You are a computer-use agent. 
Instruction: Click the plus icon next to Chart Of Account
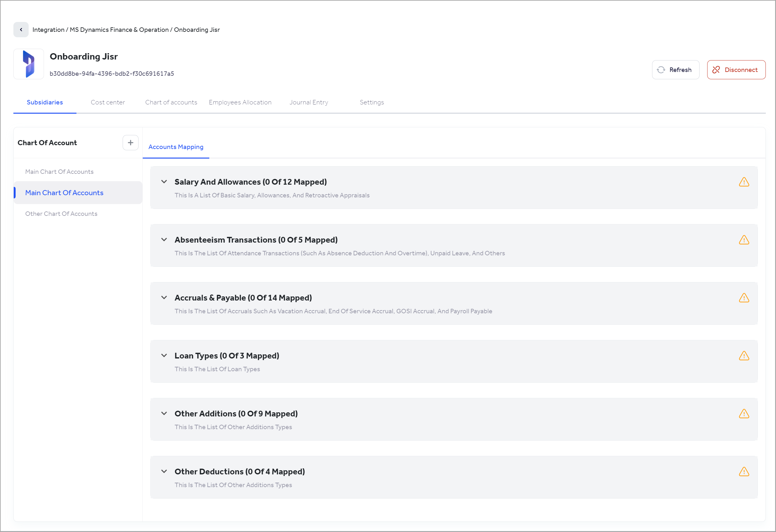(x=130, y=143)
